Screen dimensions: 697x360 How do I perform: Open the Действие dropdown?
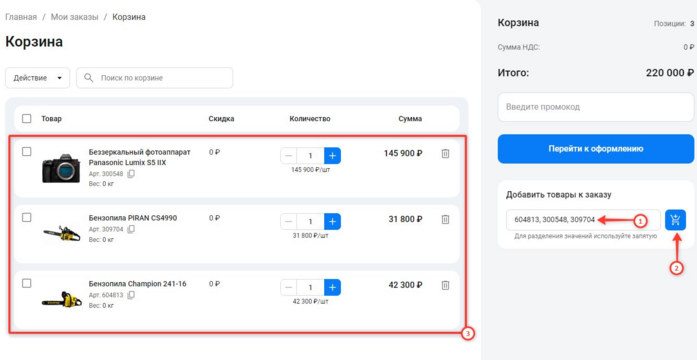37,78
